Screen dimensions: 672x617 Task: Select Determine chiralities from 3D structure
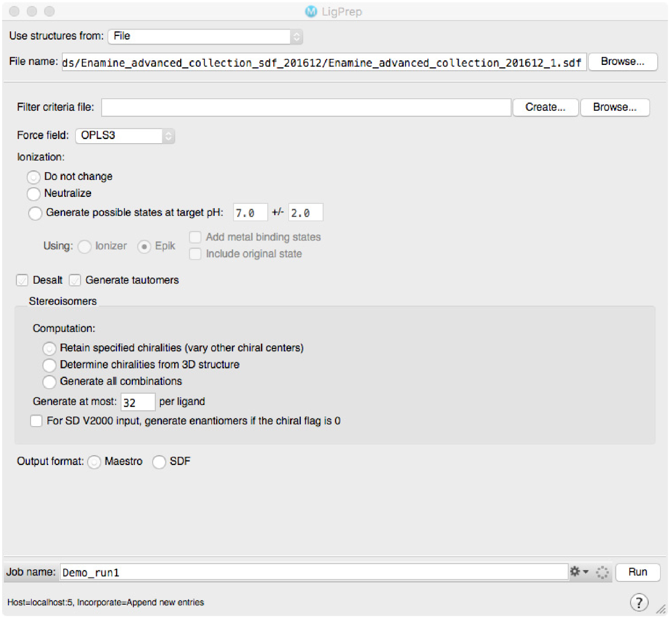pos(49,365)
